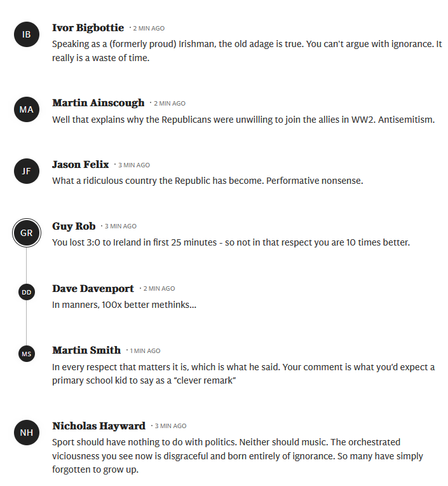The image size is (448, 486).
Task: Click the Guy Rob author name
Action: (74, 226)
